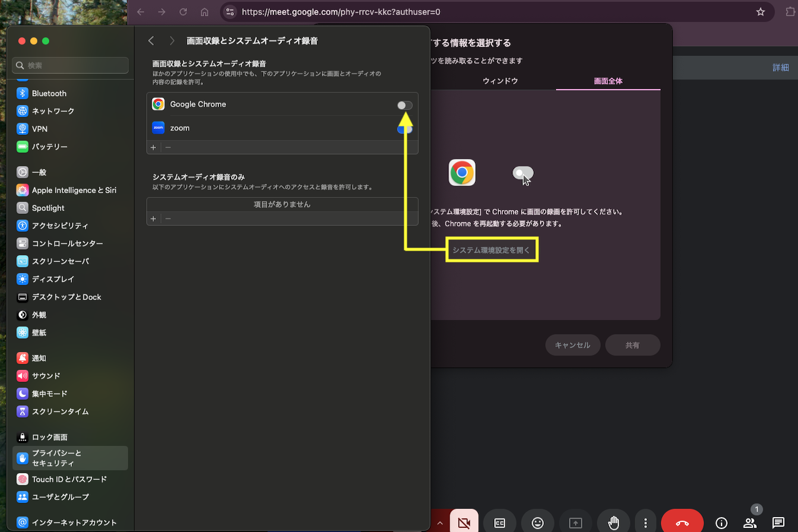Expand the Meet device settings chevron

pyautogui.click(x=439, y=522)
